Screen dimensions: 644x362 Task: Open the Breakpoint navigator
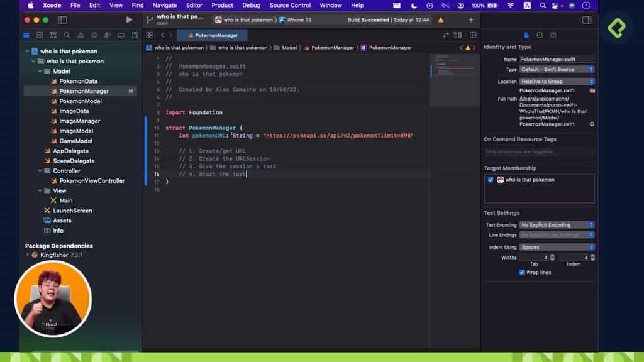point(121,35)
